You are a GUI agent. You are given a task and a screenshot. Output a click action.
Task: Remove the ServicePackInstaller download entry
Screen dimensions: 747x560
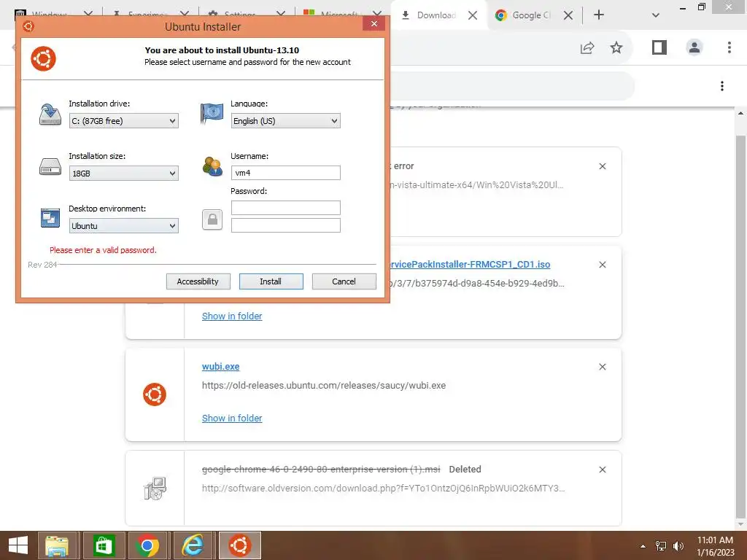(603, 264)
